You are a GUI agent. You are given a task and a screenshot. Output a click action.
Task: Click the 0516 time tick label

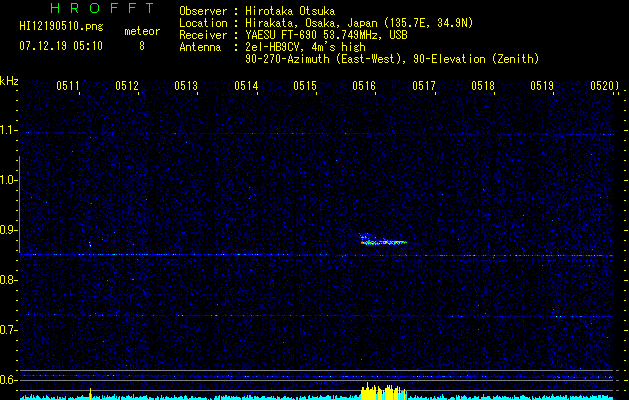[364, 86]
